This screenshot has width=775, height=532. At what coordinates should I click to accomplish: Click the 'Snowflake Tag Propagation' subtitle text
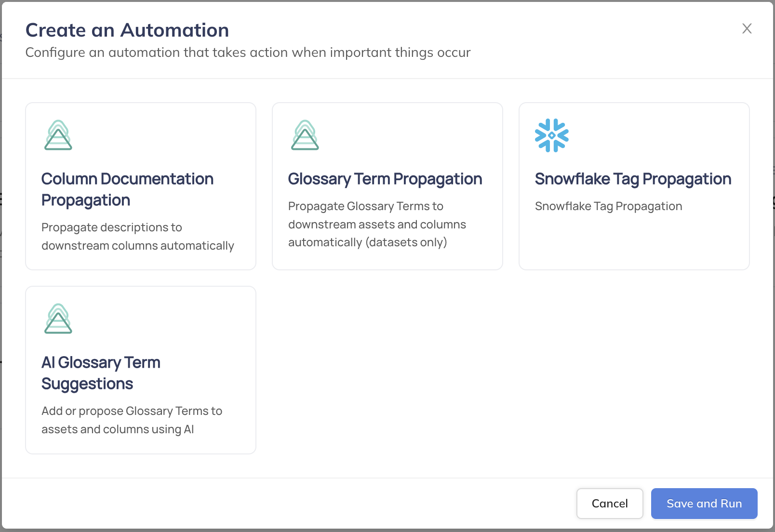608,206
